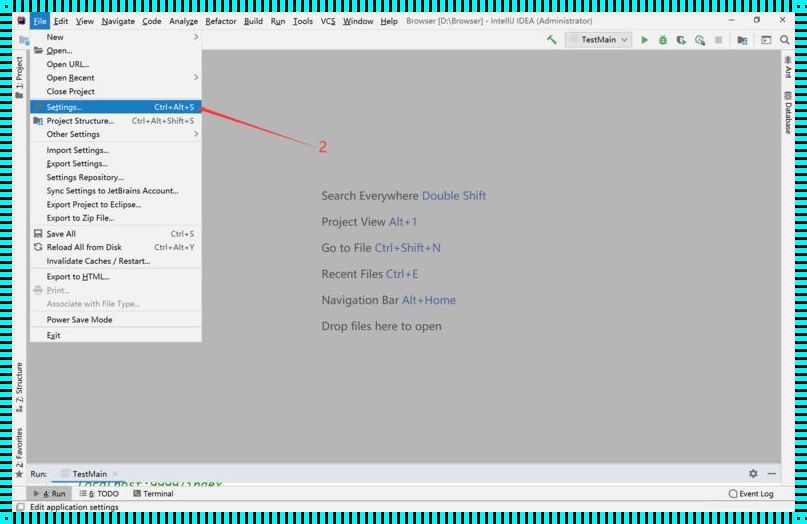Open the Run panel settings gear

click(x=753, y=473)
